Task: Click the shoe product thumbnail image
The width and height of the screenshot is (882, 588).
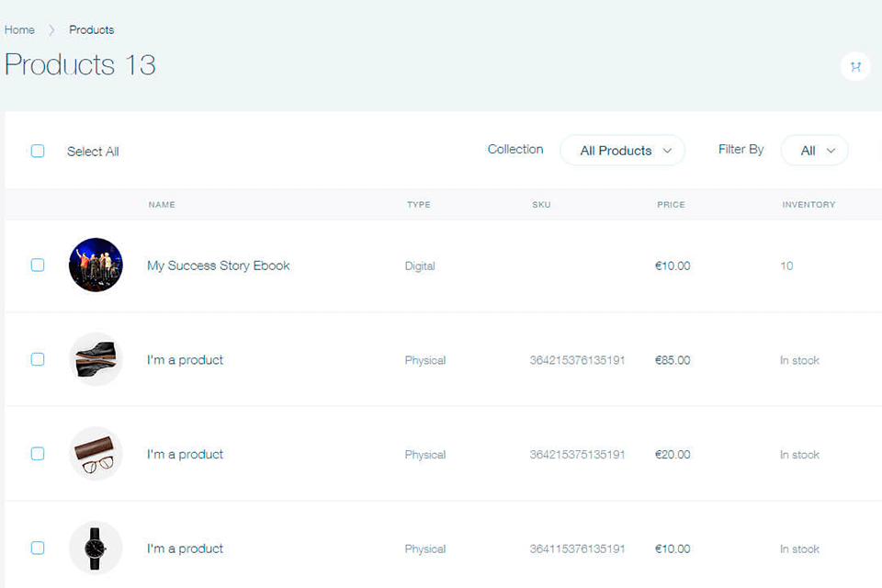Action: (x=96, y=359)
